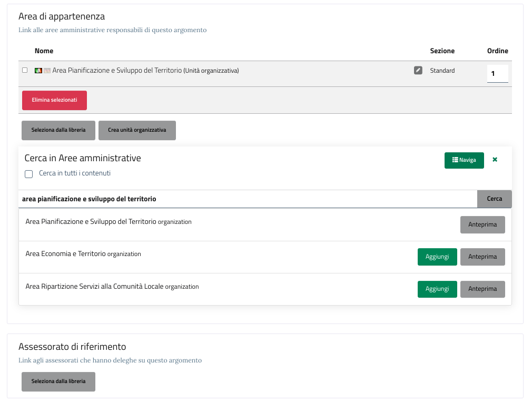
Task: Add Area Economia e Territorio
Action: 437,257
